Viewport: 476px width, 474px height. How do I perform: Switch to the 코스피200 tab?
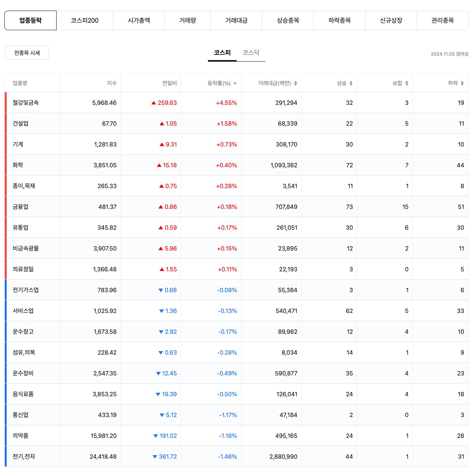point(85,20)
